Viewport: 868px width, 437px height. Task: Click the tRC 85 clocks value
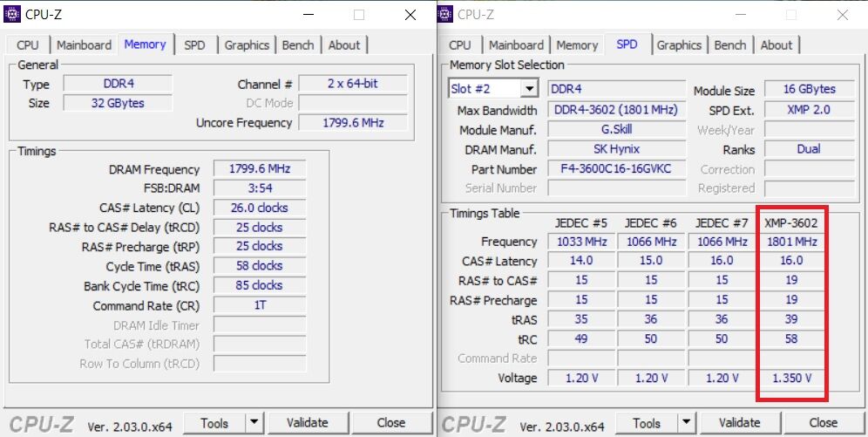260,285
